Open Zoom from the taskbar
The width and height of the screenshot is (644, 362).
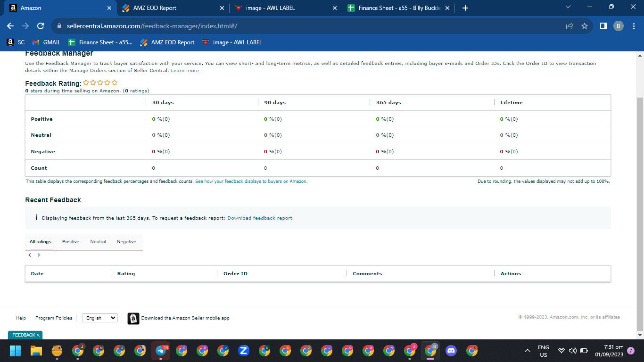click(x=244, y=351)
